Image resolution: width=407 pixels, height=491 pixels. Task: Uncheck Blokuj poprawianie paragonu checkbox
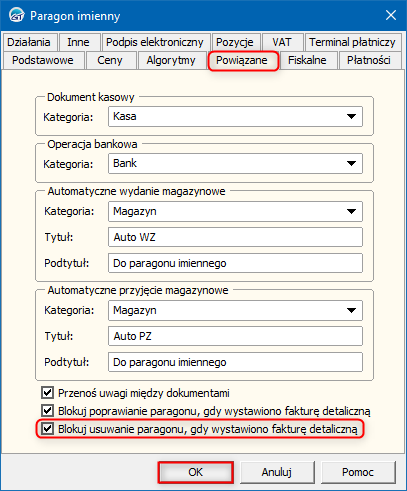pos(47,411)
